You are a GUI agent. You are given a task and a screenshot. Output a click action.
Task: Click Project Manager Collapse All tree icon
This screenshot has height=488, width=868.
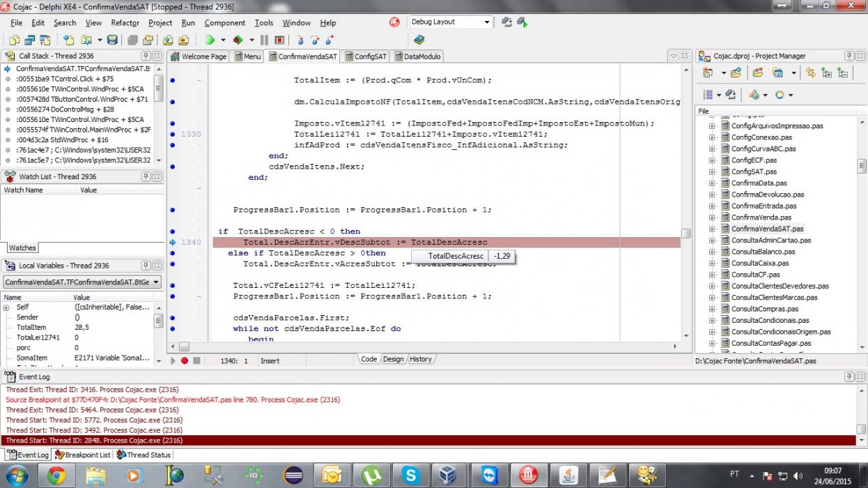pyautogui.click(x=842, y=73)
